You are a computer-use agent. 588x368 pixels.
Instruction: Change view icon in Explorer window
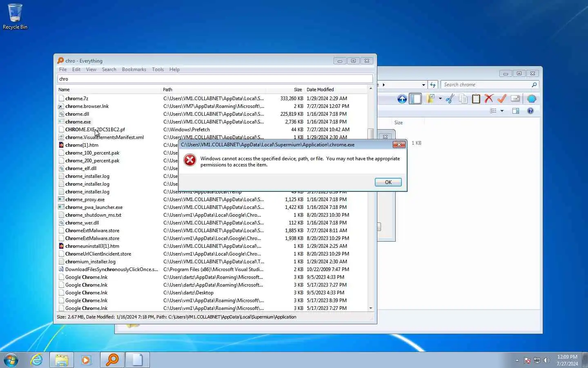493,111
